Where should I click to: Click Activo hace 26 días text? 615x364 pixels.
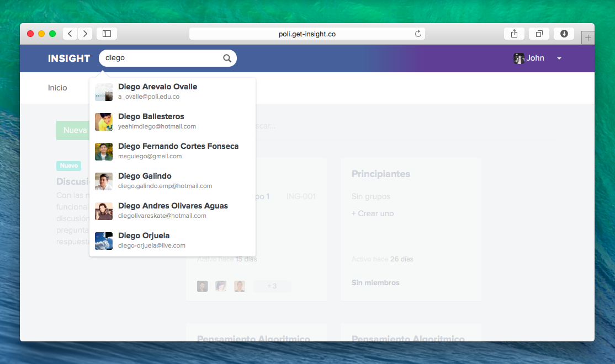point(383,259)
